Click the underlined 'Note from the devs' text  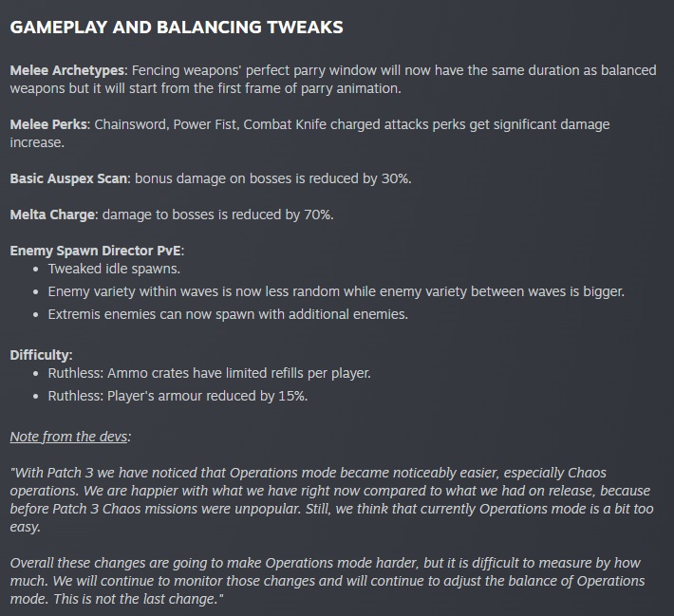(x=68, y=437)
